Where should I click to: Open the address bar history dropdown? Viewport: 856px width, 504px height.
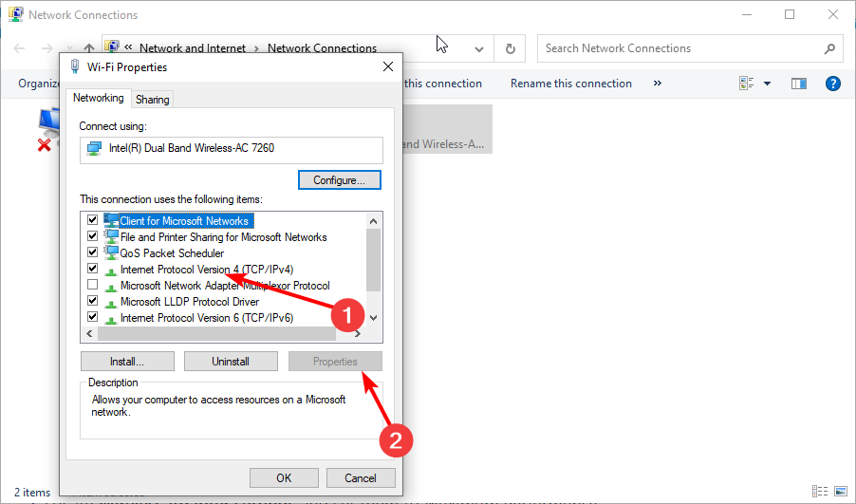coord(478,49)
